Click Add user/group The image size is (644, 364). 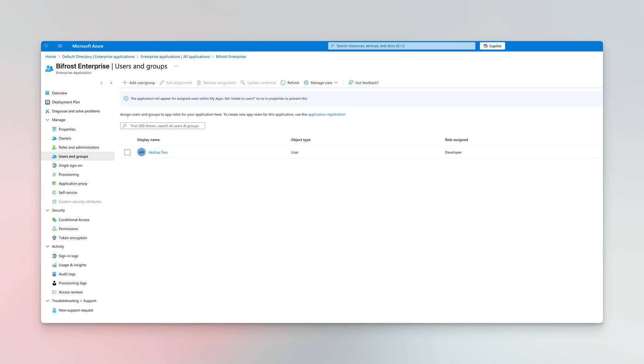(139, 83)
